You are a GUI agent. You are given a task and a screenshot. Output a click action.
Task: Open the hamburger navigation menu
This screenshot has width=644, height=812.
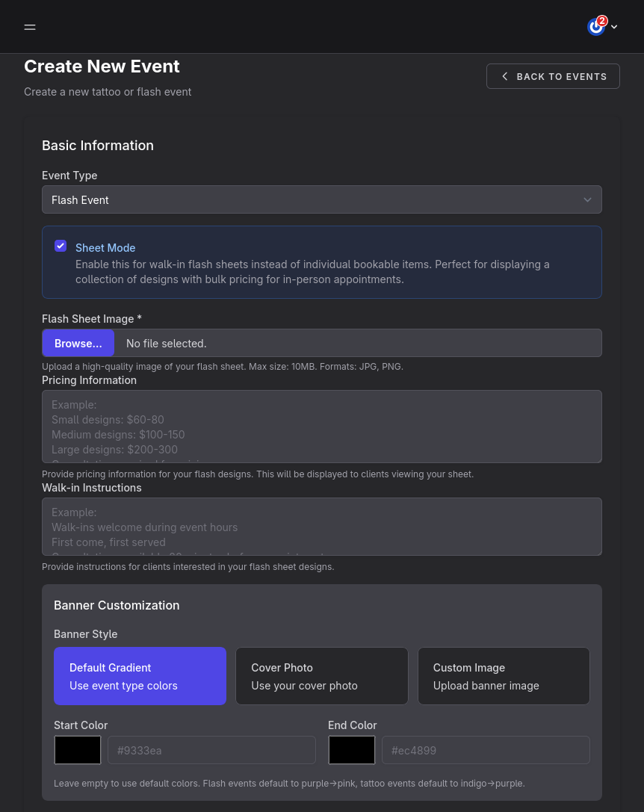(30, 27)
